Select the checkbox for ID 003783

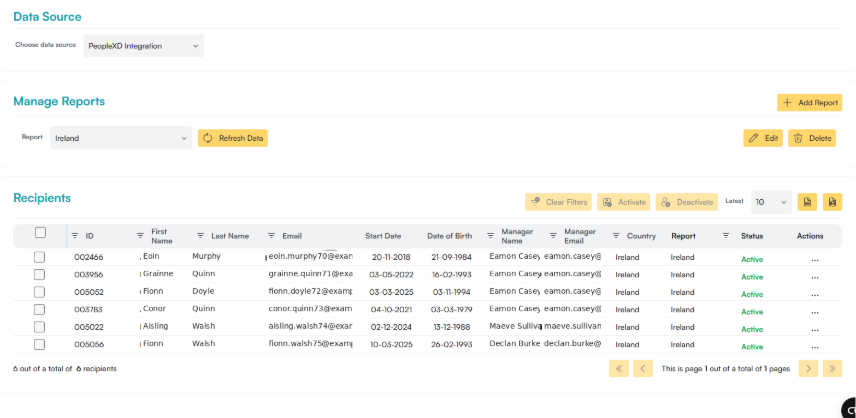39,309
